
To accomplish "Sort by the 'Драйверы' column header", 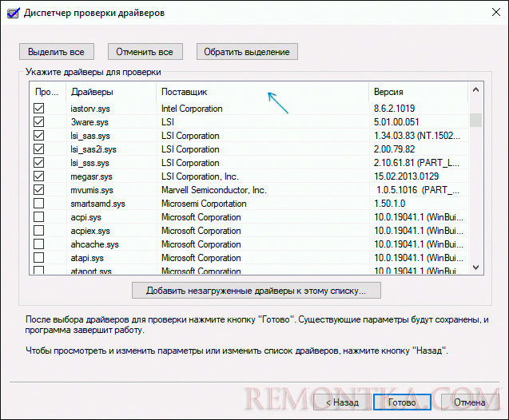I will [111, 92].
